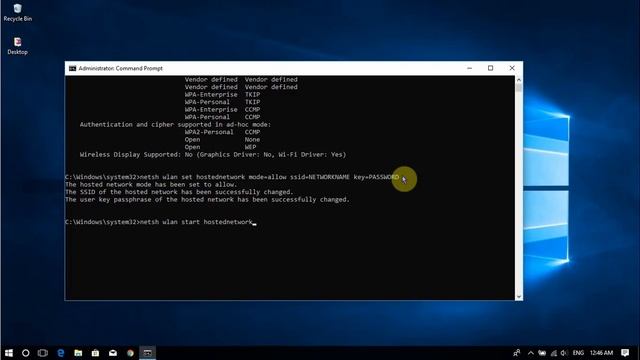Select the Desktop shortcut icon
This screenshot has height=360, width=640.
[x=18, y=46]
